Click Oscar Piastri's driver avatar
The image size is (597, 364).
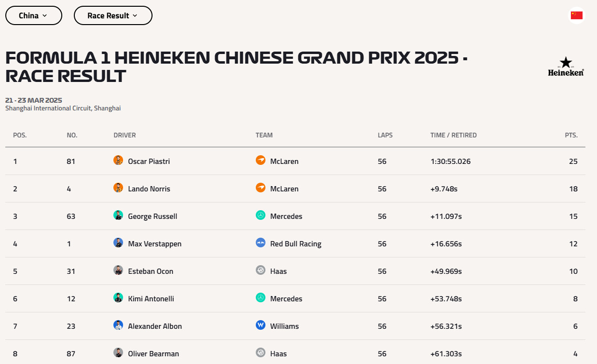coord(118,161)
